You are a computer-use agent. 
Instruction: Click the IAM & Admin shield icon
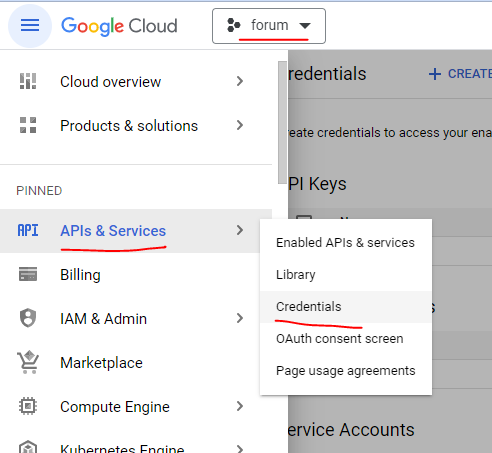[28, 318]
